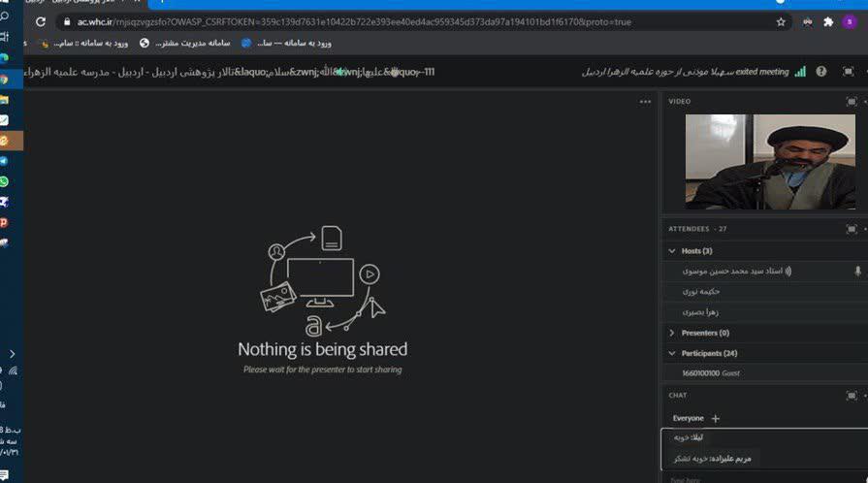Image resolution: width=868 pixels, height=483 pixels.
Task: Collapse the Participants (24) group
Action: 671,353
